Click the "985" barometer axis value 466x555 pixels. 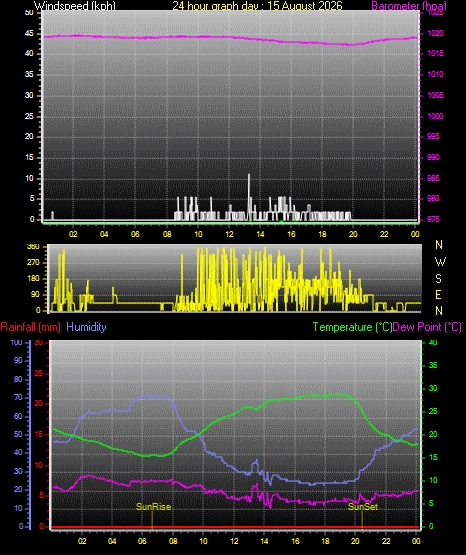433,178
